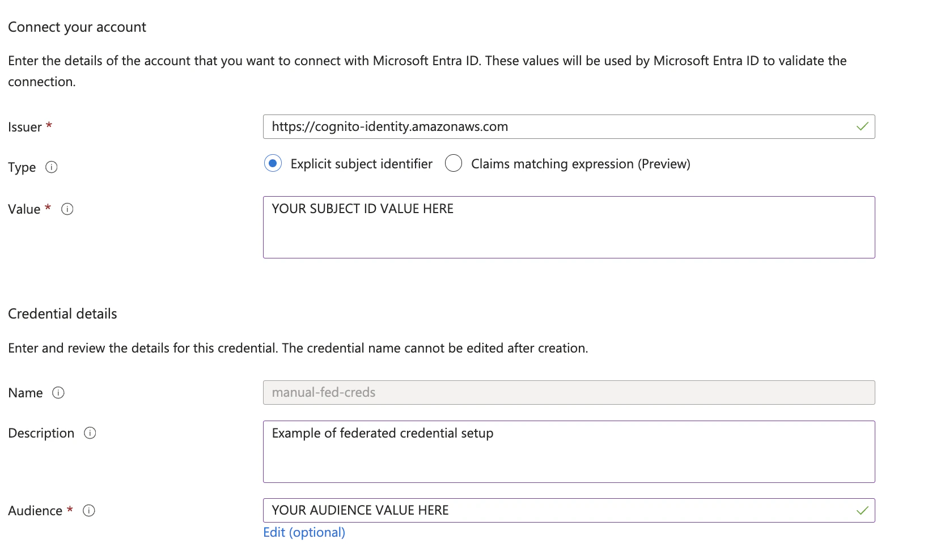
Task: Select Claims matching expression (Preview) option
Action: tap(454, 163)
